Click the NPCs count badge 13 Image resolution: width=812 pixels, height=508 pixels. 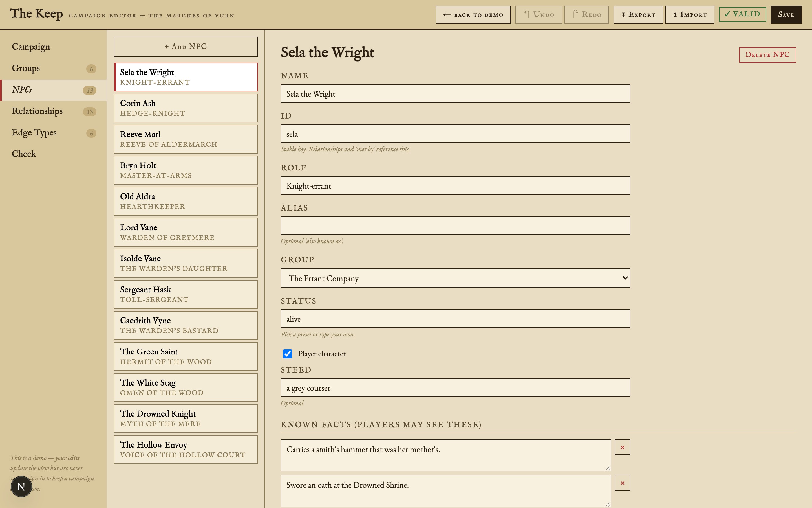pos(90,90)
